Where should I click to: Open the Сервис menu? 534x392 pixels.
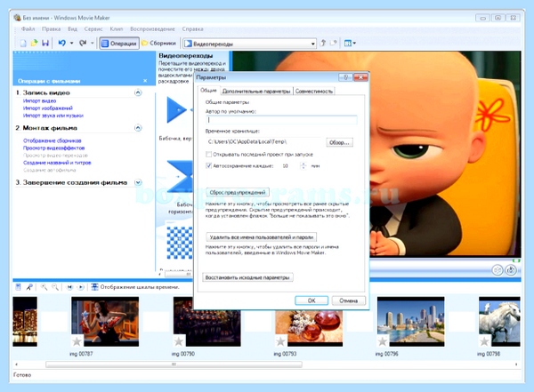[x=93, y=29]
